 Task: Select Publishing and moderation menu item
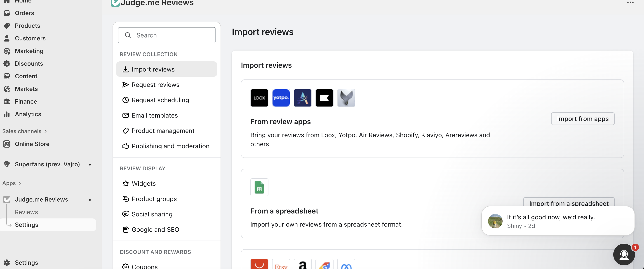point(170,146)
